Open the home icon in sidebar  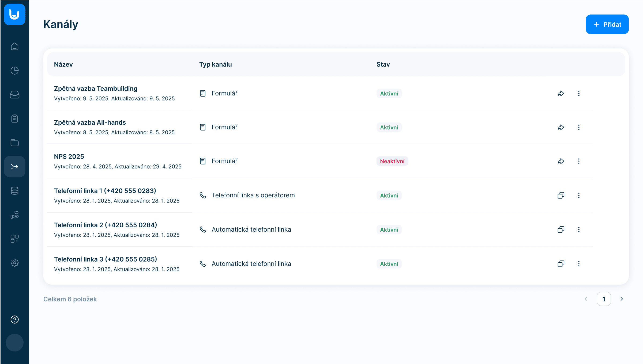click(x=14, y=47)
